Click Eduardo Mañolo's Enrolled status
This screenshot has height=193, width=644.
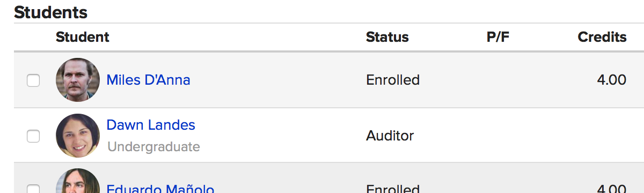pyautogui.click(x=393, y=189)
